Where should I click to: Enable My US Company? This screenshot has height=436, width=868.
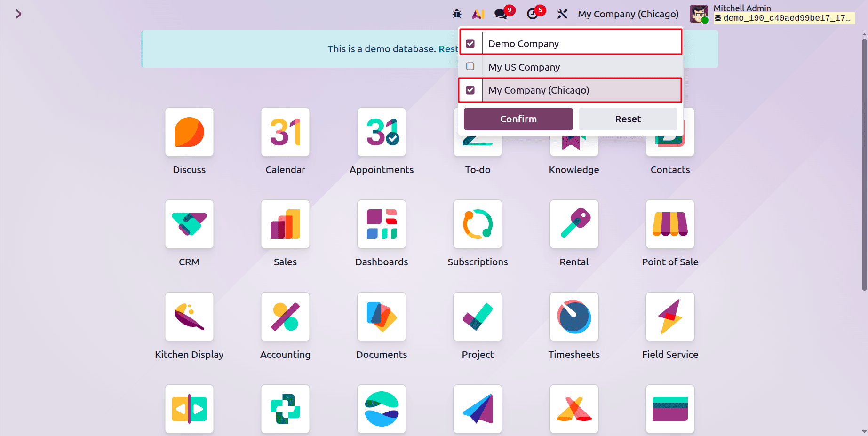pyautogui.click(x=470, y=66)
